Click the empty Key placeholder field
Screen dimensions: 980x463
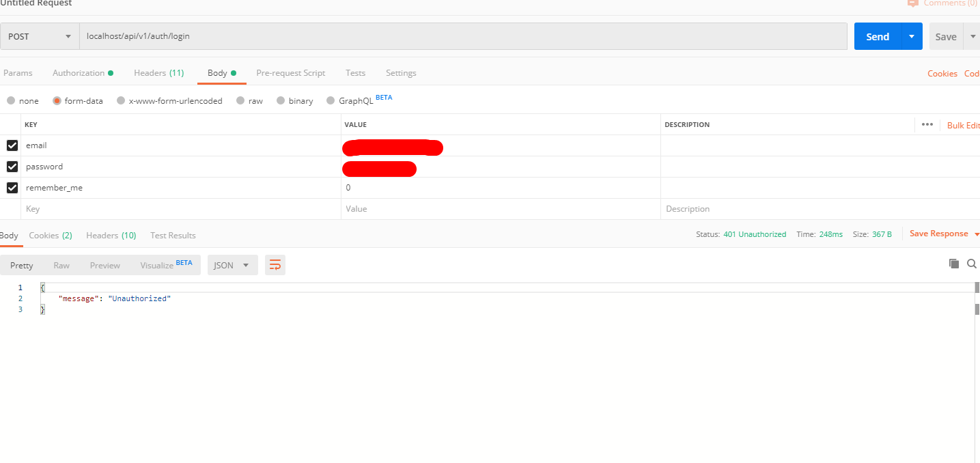(182, 209)
